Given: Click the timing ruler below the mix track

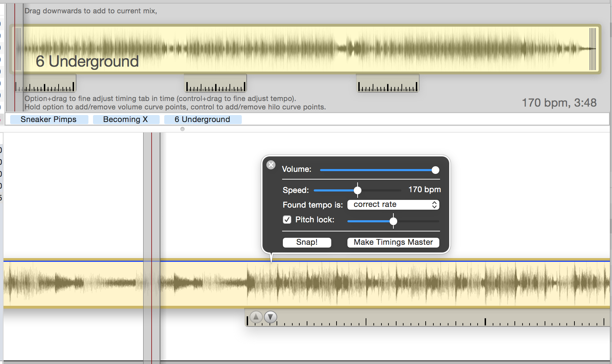Looking at the screenshot, I should click(x=427, y=318).
